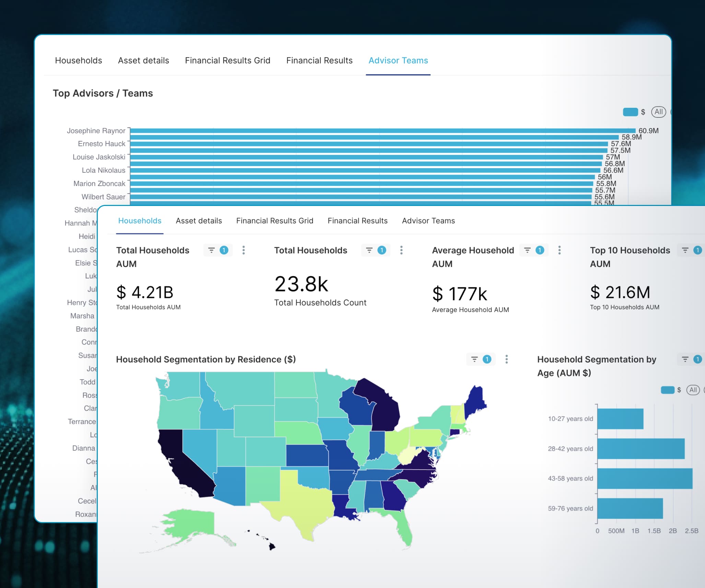Image resolution: width=705 pixels, height=588 pixels.
Task: Open Financial Results Grid tab in back panel
Action: coord(227,60)
